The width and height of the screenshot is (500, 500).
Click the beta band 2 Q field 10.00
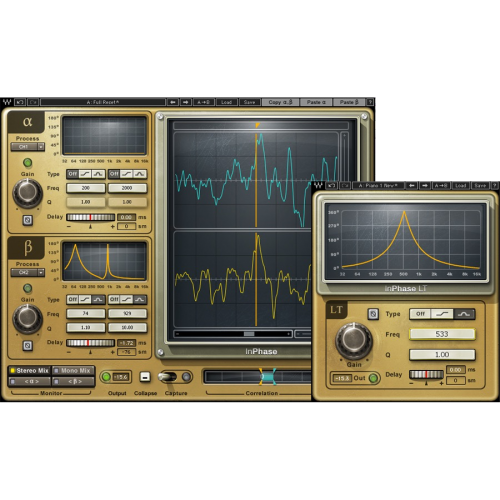(x=127, y=327)
